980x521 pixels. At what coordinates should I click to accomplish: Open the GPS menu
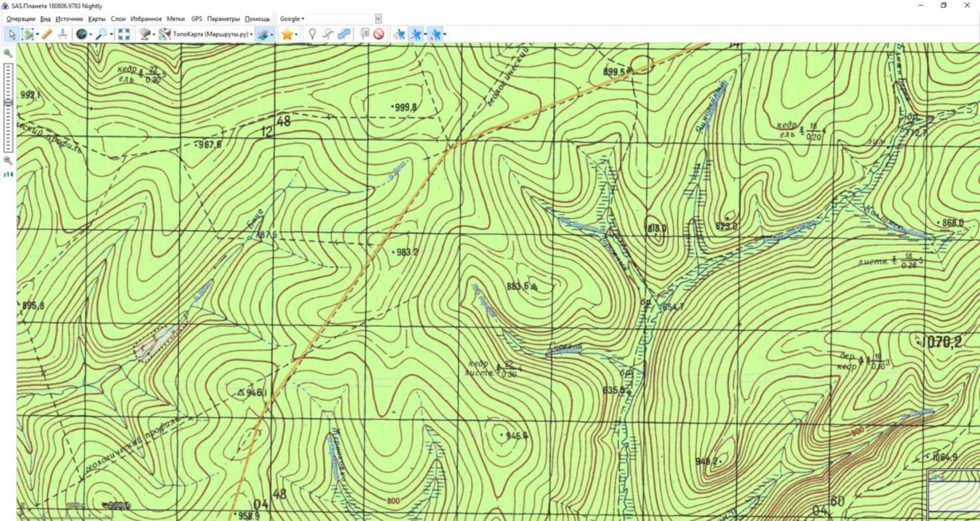197,19
